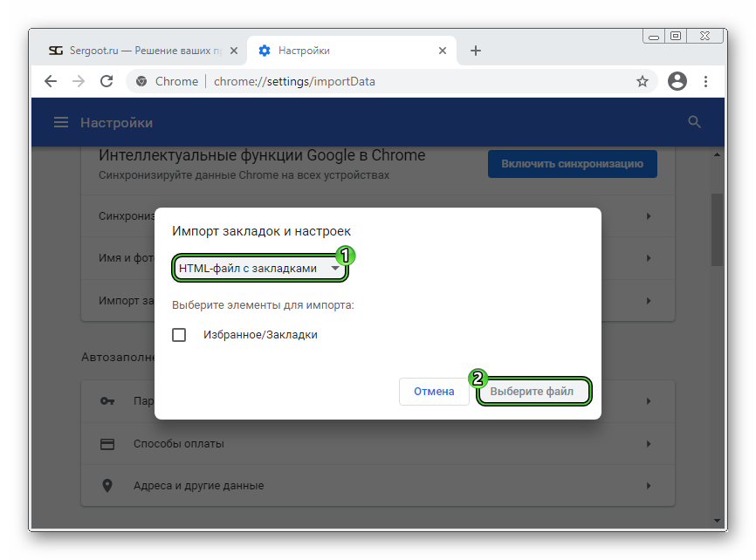
Task: Open Адреса и другие данные row
Action: click(377, 485)
